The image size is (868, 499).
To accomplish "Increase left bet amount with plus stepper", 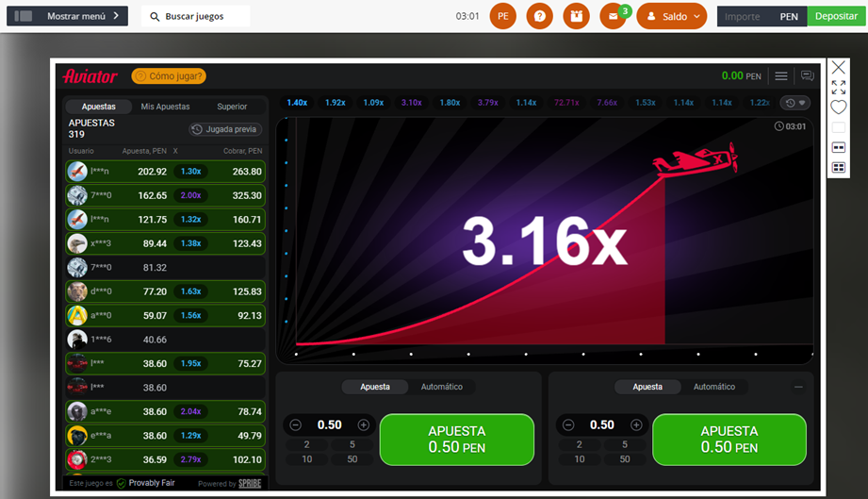I will coord(363,425).
